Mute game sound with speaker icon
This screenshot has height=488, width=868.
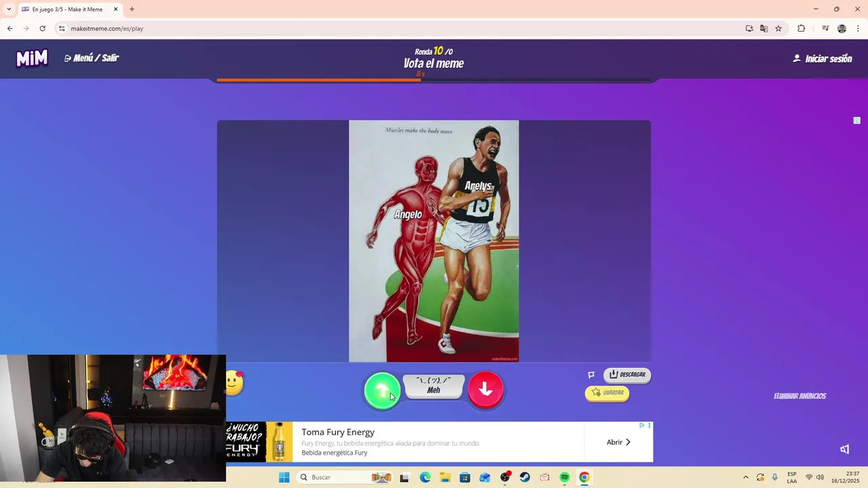[845, 449]
